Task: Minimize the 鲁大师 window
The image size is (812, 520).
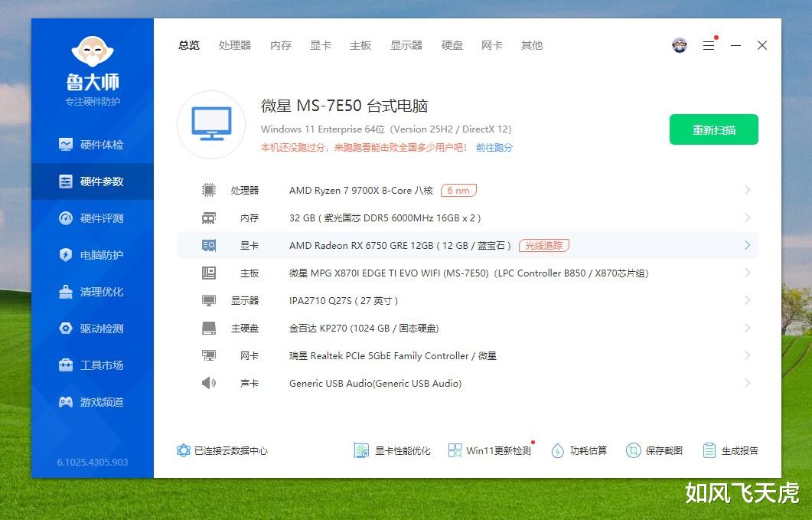Action: tap(735, 46)
